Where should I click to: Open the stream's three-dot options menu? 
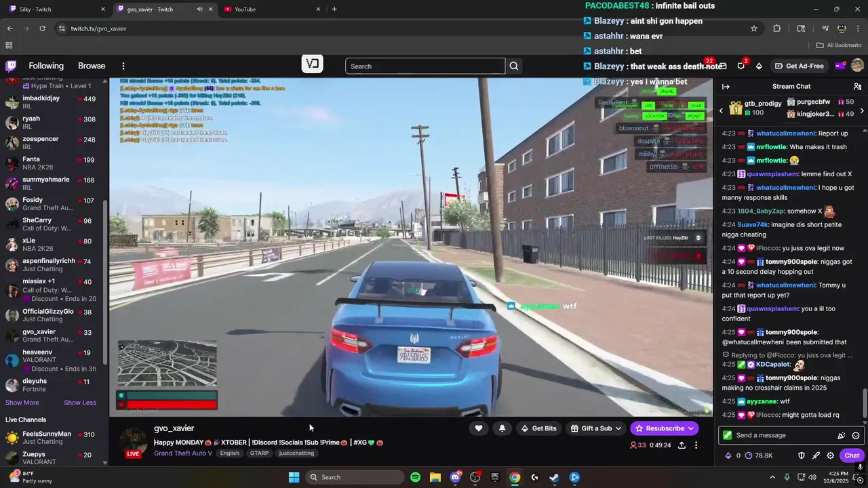(x=696, y=445)
